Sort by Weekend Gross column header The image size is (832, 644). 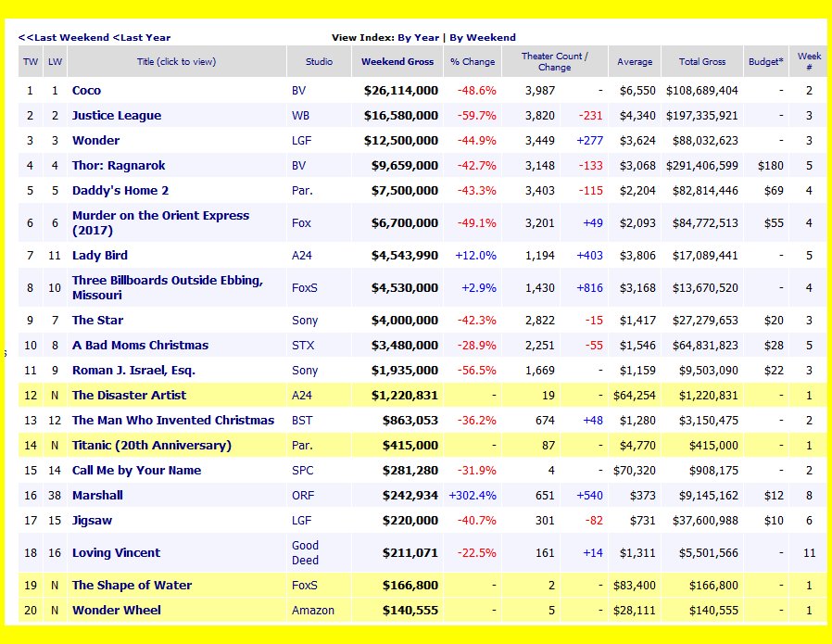pos(397,61)
